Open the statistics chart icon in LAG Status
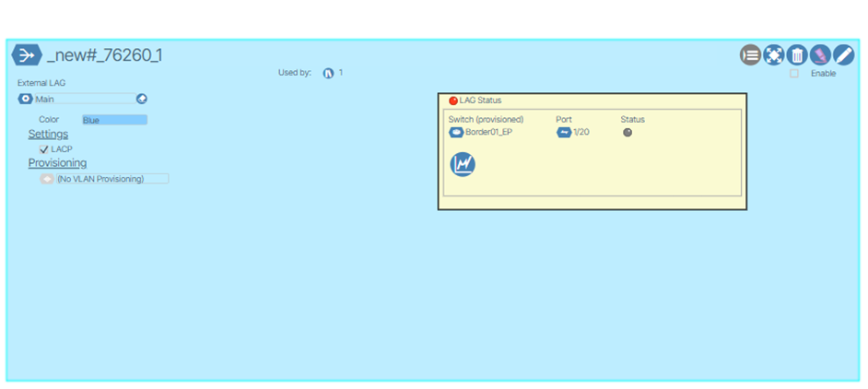The height and width of the screenshot is (389, 868). [463, 165]
